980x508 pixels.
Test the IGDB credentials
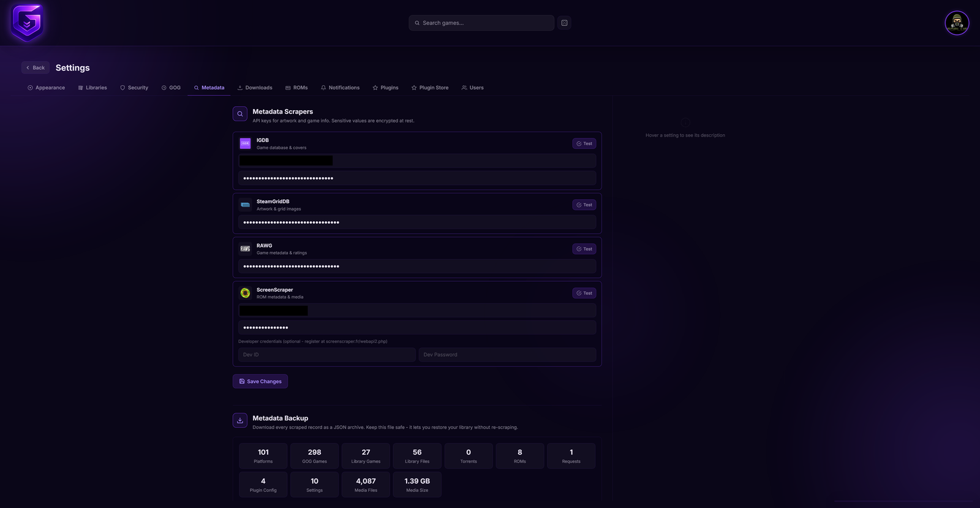(584, 143)
